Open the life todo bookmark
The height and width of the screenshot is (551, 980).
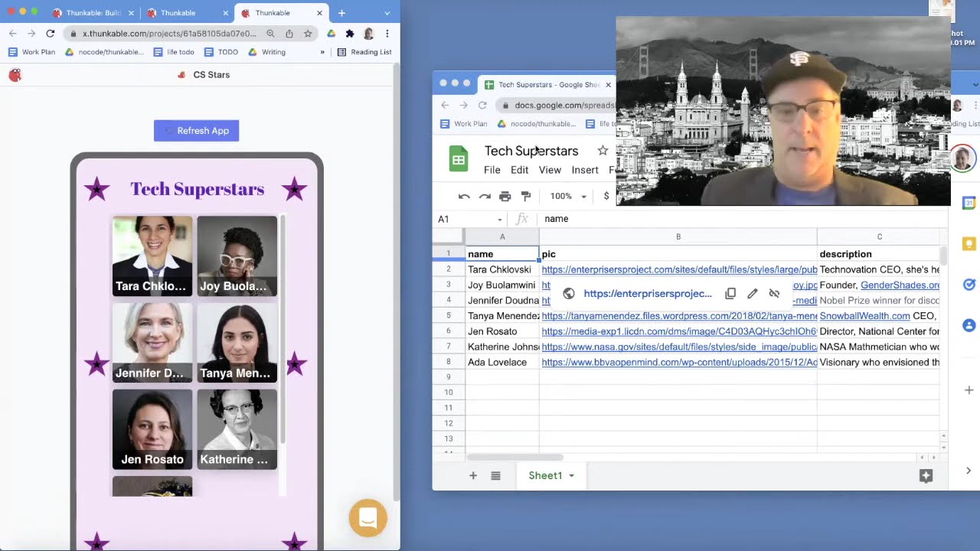pos(174,52)
